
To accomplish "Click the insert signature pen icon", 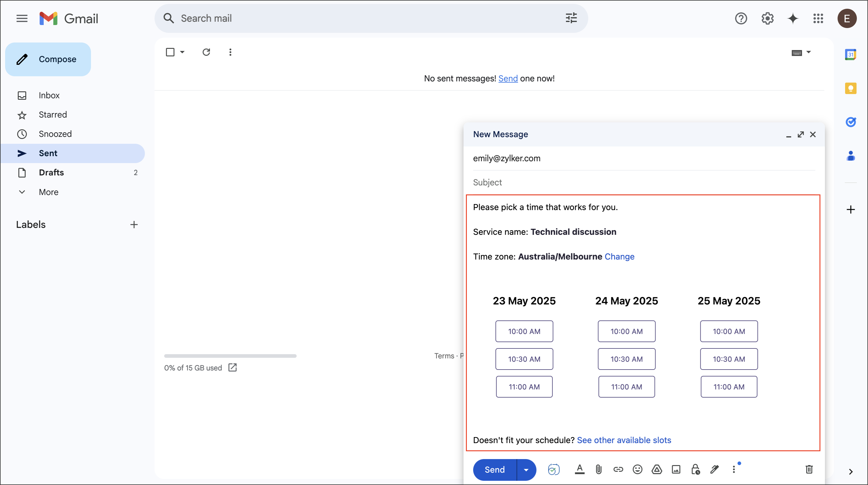I will point(714,469).
